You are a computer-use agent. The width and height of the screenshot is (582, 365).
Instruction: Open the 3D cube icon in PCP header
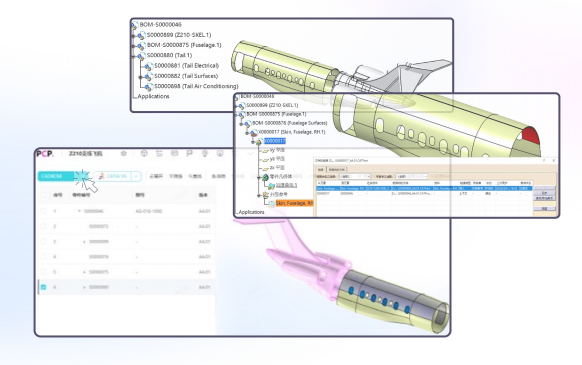point(144,153)
